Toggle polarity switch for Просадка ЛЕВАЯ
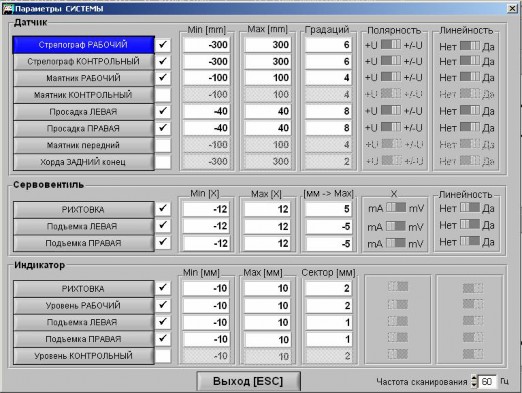Screen dimensions: 522x393 (x=391, y=110)
